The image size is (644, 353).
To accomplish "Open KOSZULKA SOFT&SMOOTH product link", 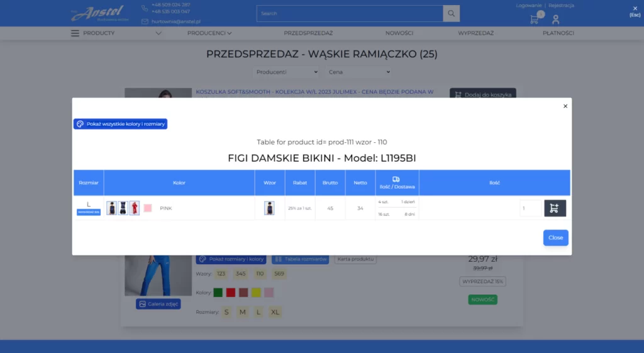I will (x=314, y=92).
